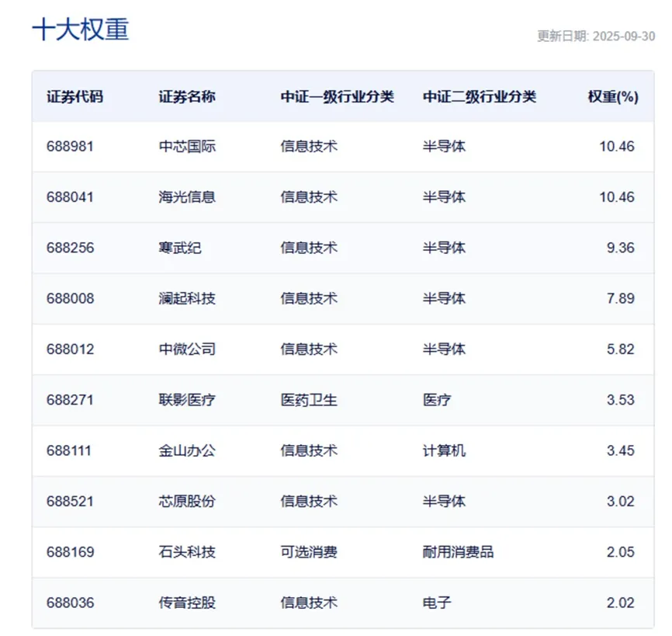Click the weight value in 中芯国际 row

click(617, 146)
